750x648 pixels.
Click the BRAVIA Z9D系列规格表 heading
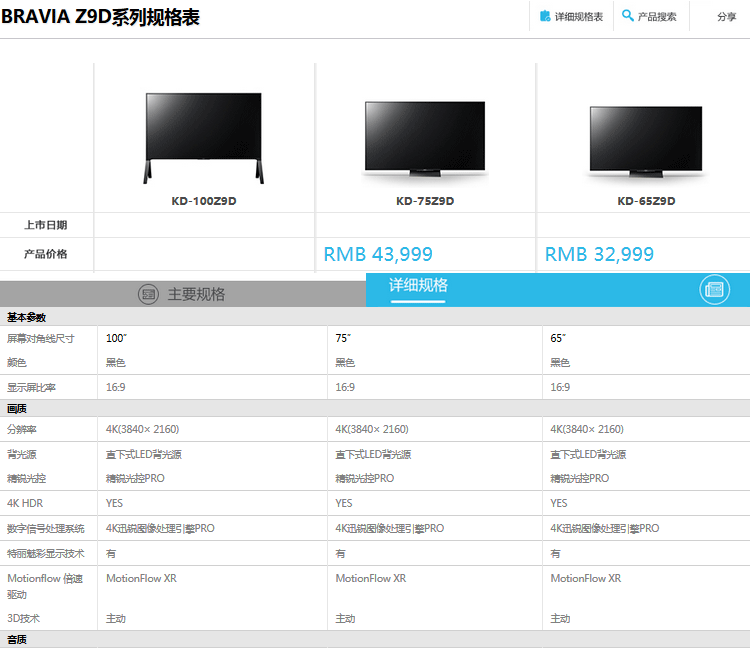[100, 17]
